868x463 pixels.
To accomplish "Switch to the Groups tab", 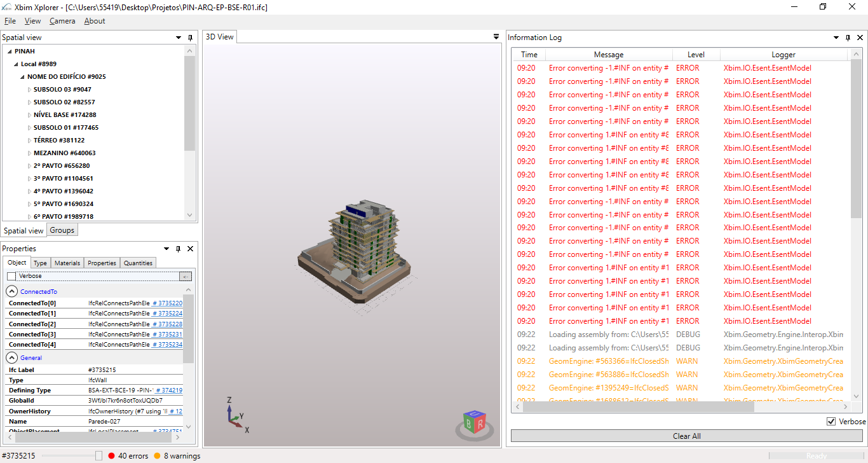I will (x=62, y=230).
